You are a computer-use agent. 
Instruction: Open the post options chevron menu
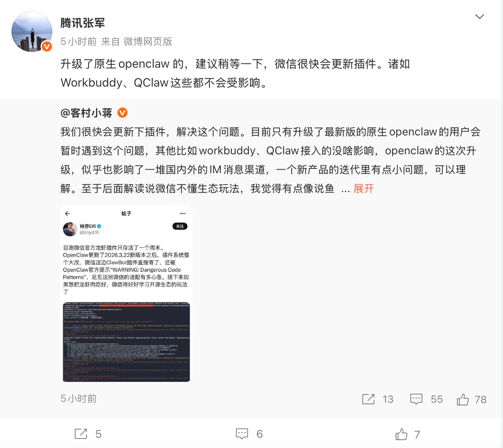(x=479, y=17)
